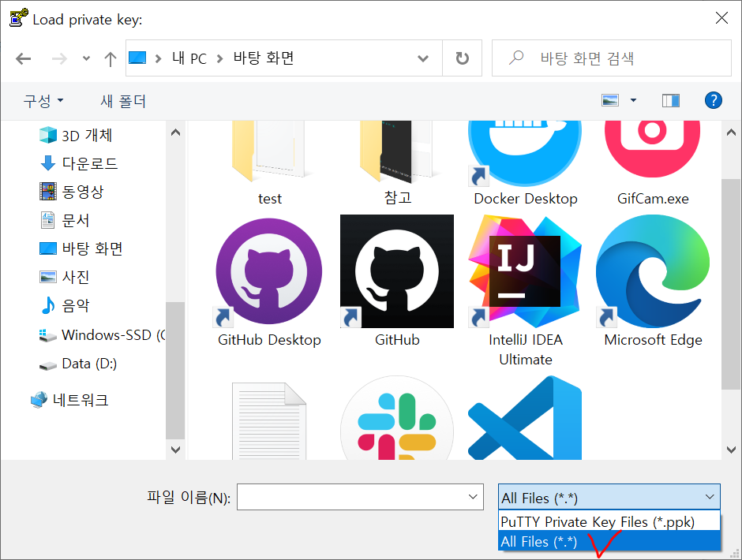Click the 바탕 화면 breadcrumb
This screenshot has height=560, width=742.
pos(264,58)
